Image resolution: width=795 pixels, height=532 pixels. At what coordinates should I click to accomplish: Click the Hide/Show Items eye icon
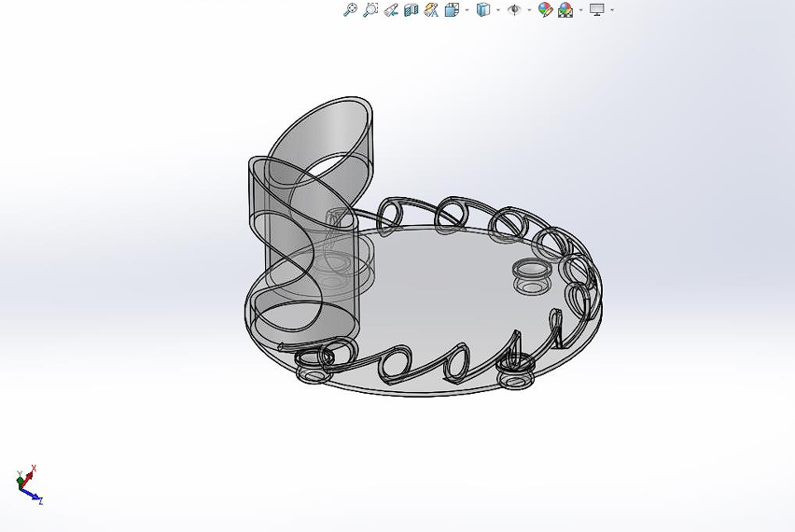tap(515, 9)
